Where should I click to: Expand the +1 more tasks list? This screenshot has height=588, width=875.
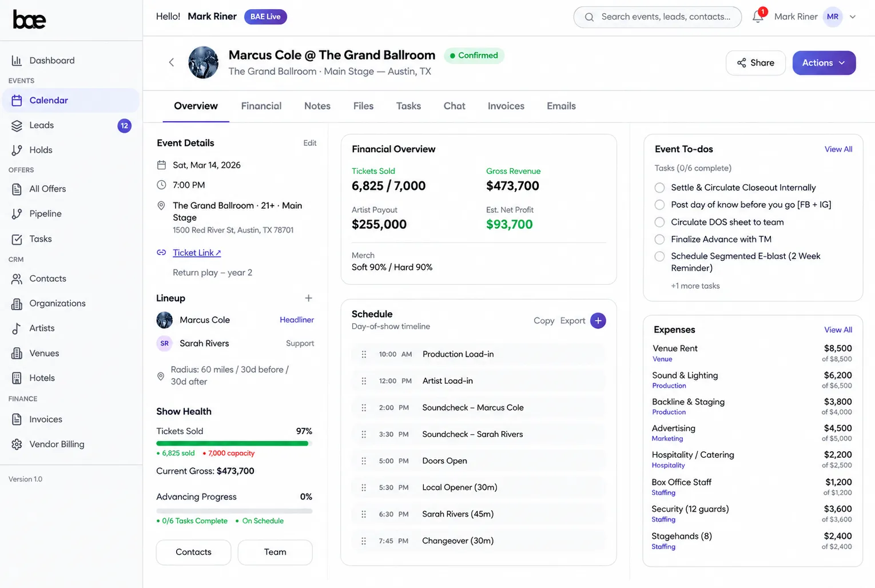[x=695, y=286]
